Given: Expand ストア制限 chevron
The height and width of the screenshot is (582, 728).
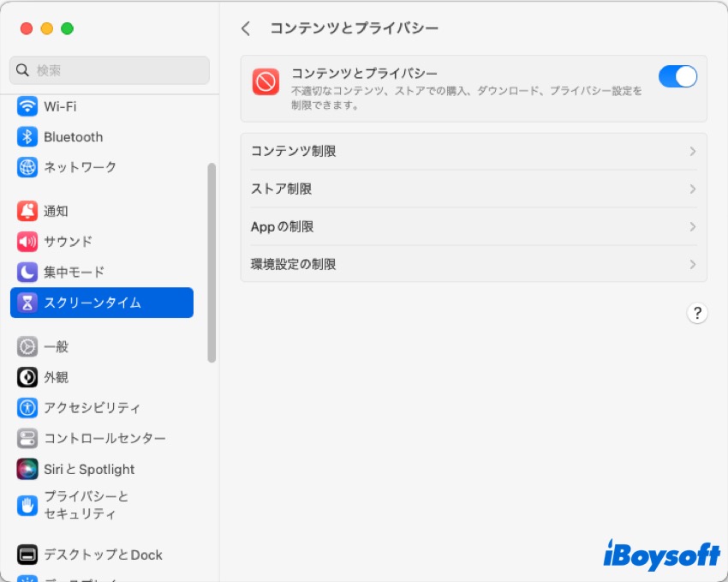Looking at the screenshot, I should 692,189.
